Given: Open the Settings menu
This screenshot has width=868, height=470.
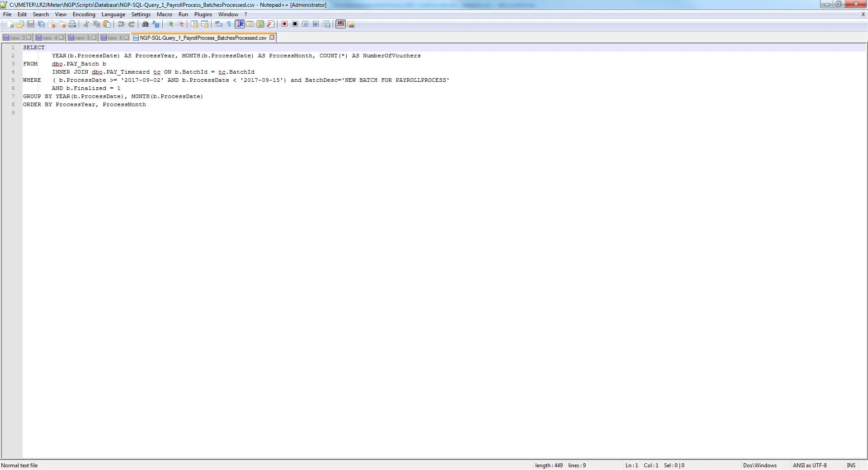Looking at the screenshot, I should [141, 14].
